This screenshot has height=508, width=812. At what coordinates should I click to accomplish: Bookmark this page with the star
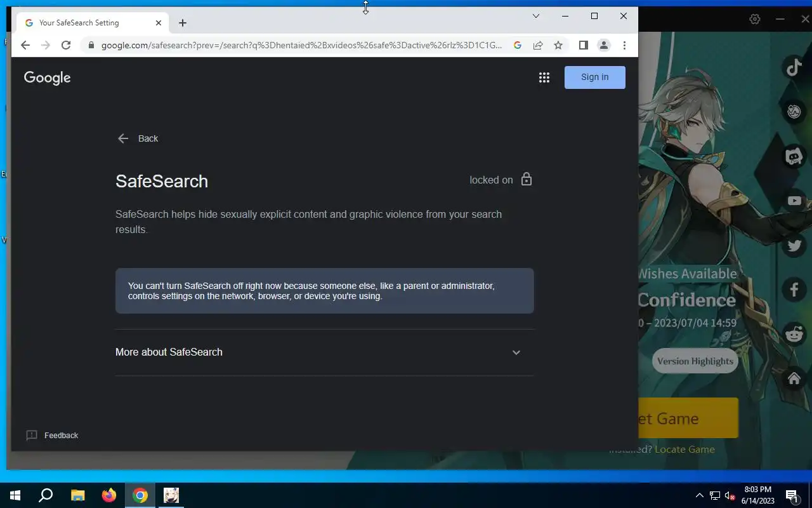click(558, 45)
